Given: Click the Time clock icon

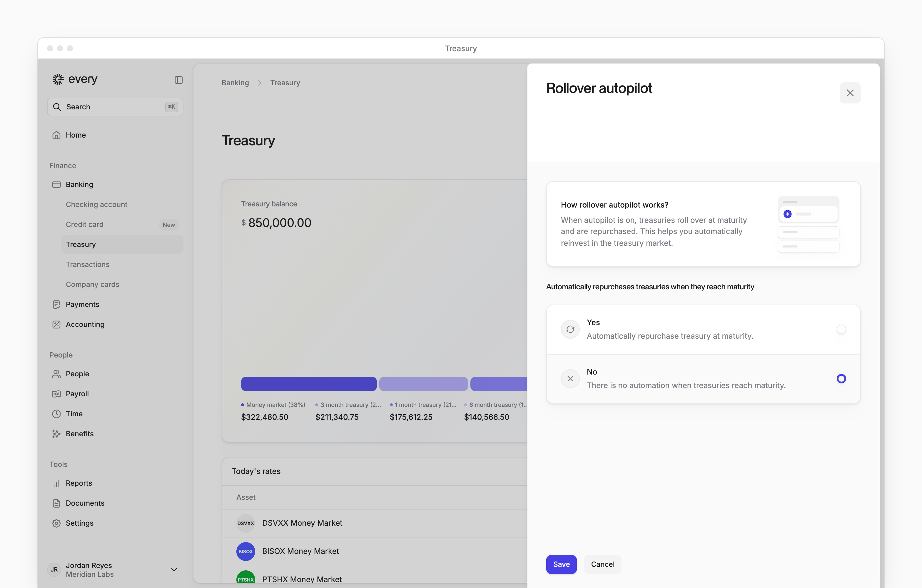Looking at the screenshot, I should coord(56,413).
